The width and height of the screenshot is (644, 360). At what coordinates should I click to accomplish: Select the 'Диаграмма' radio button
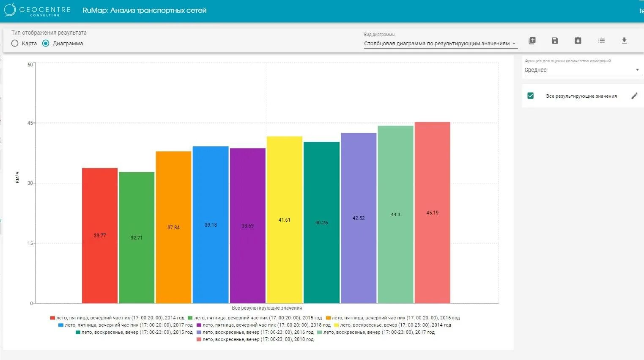click(x=46, y=43)
